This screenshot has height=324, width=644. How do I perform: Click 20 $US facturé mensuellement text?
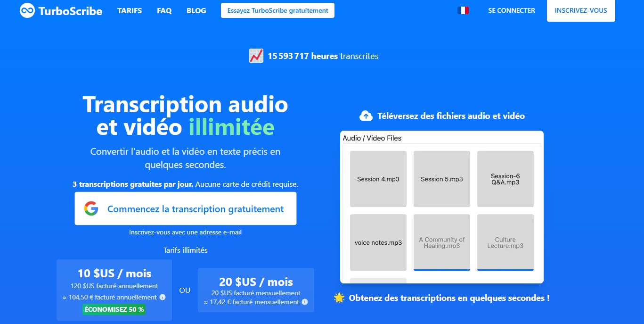tap(256, 293)
